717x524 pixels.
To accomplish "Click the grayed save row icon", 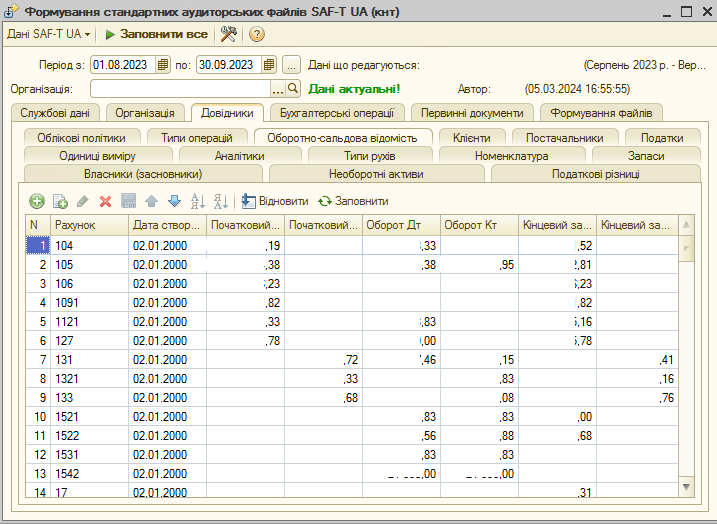I will pyautogui.click(x=128, y=201).
